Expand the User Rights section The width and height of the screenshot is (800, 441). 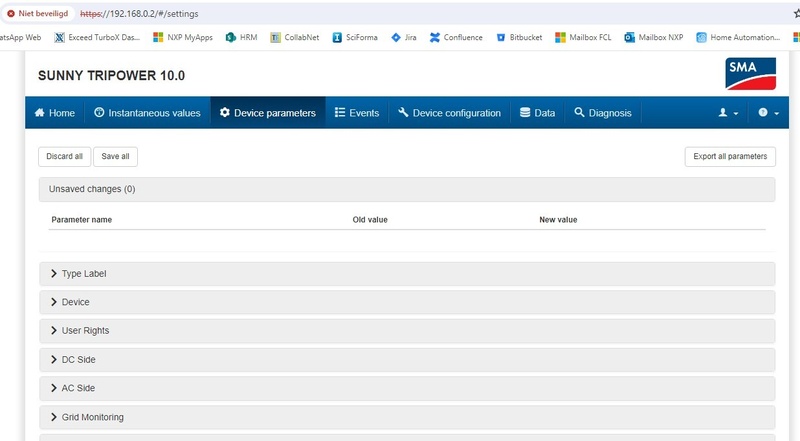click(407, 331)
